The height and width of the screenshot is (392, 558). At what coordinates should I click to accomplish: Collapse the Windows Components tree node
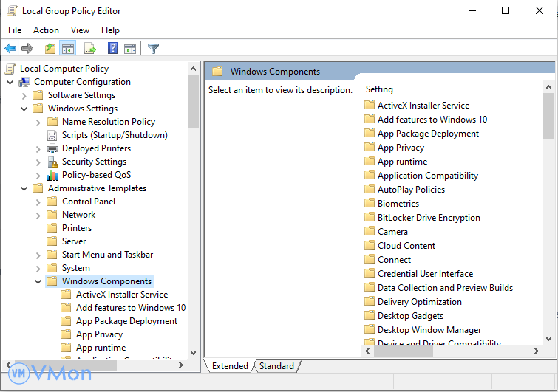(38, 281)
